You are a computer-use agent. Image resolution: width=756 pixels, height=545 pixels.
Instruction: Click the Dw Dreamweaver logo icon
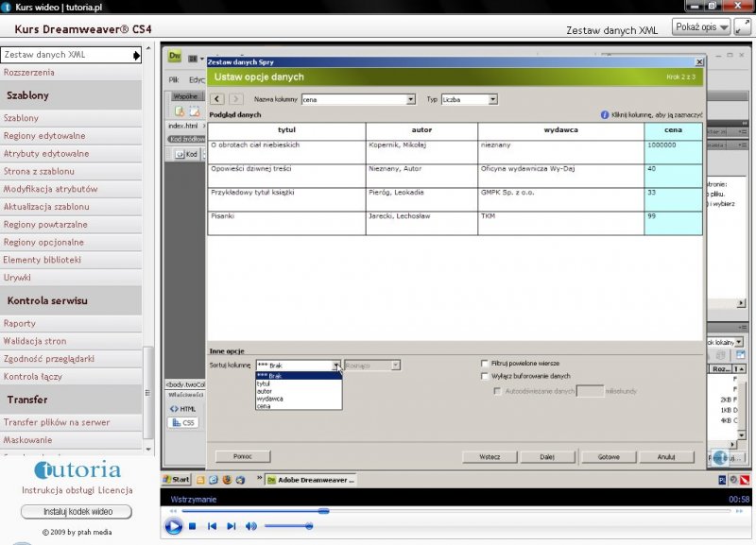coord(175,57)
